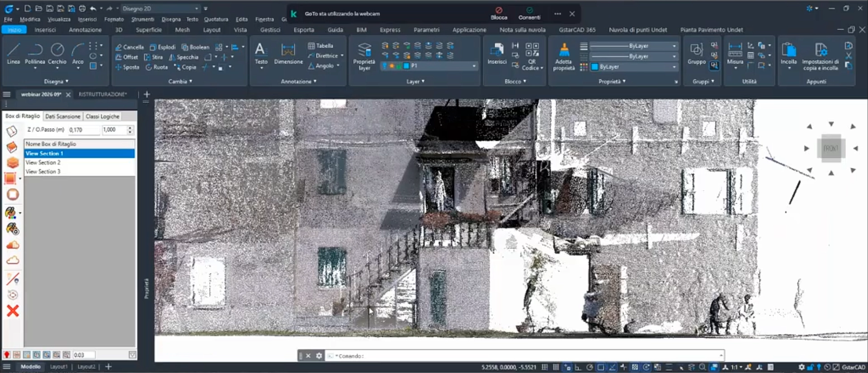Image resolution: width=868 pixels, height=373 pixels.
Task: Switch to the Inserisci ribbon tab
Action: pyautogui.click(x=45, y=30)
